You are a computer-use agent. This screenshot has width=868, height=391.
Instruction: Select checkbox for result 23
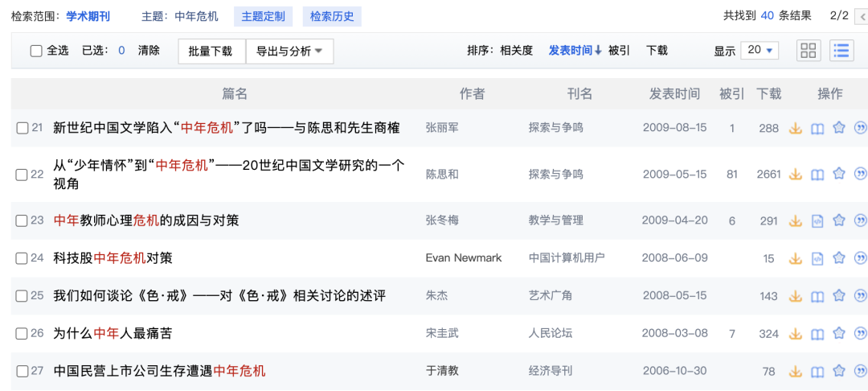pyautogui.click(x=22, y=221)
